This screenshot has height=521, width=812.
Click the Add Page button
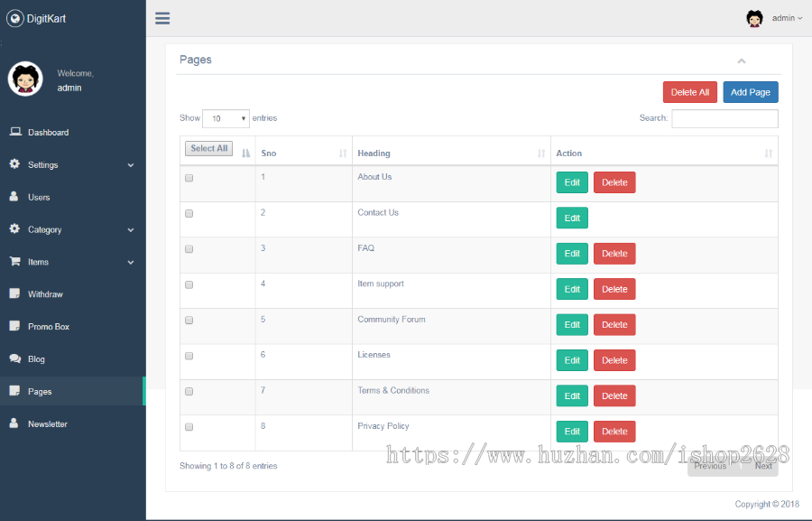(x=751, y=92)
